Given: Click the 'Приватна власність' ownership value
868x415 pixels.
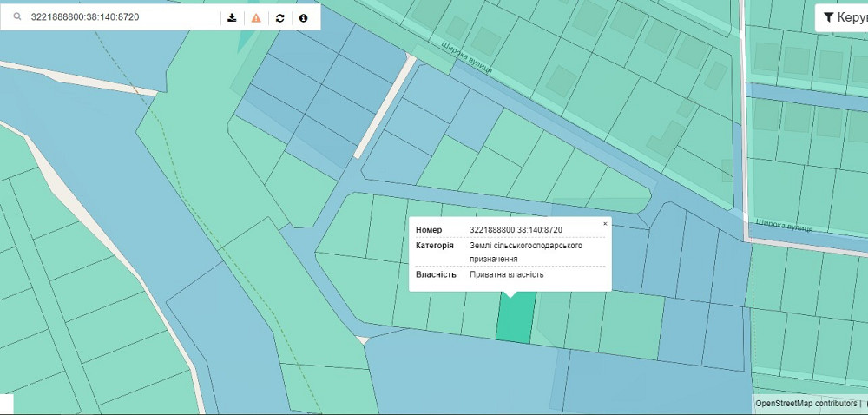Looking at the screenshot, I should 507,275.
